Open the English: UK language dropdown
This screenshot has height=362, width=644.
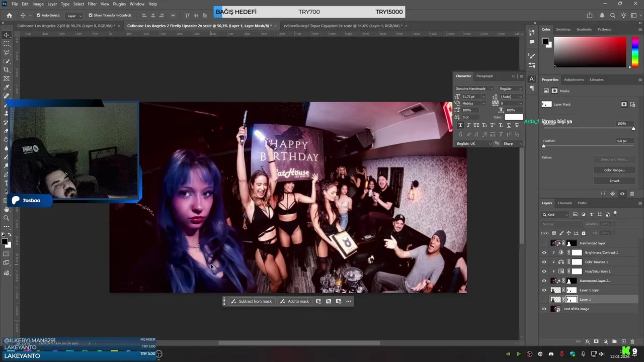pos(474,144)
